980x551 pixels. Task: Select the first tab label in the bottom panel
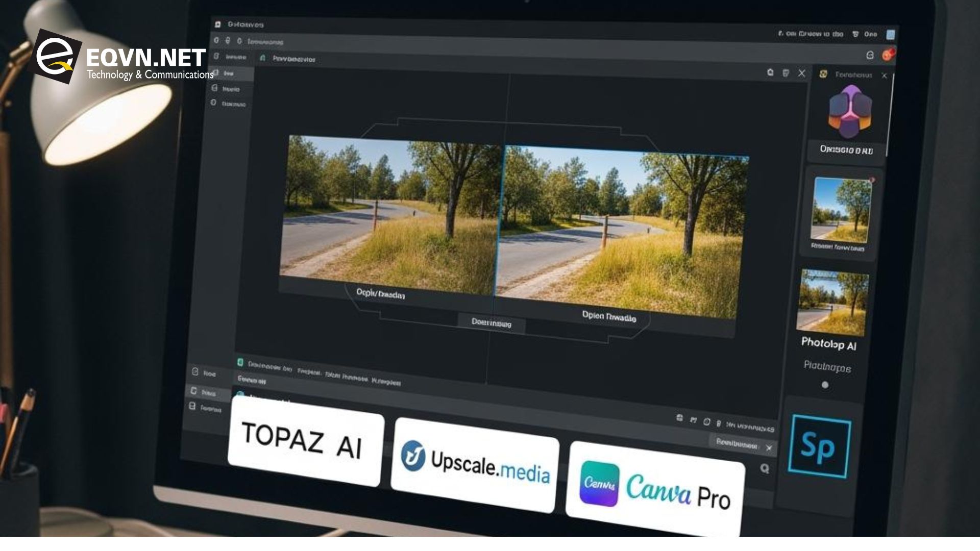pyautogui.click(x=269, y=366)
